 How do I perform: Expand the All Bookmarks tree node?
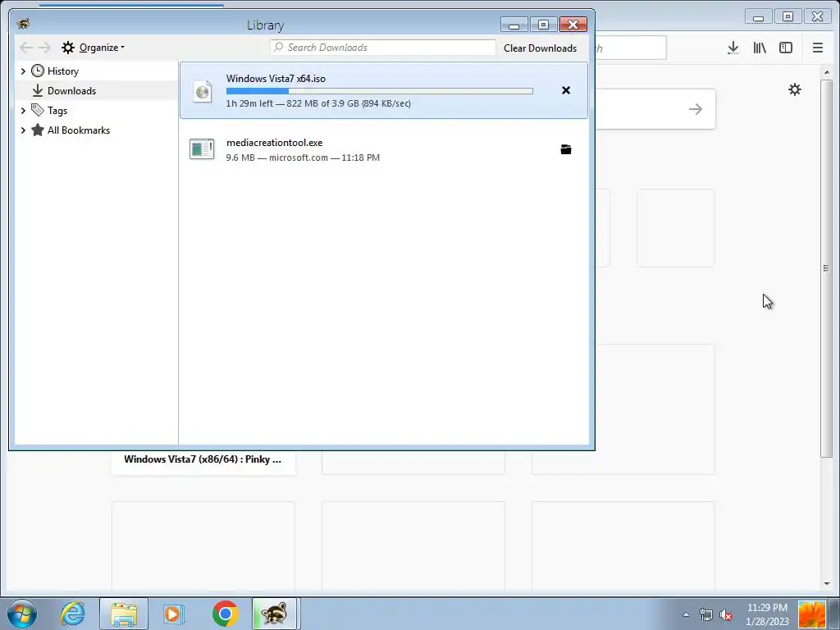click(x=23, y=130)
